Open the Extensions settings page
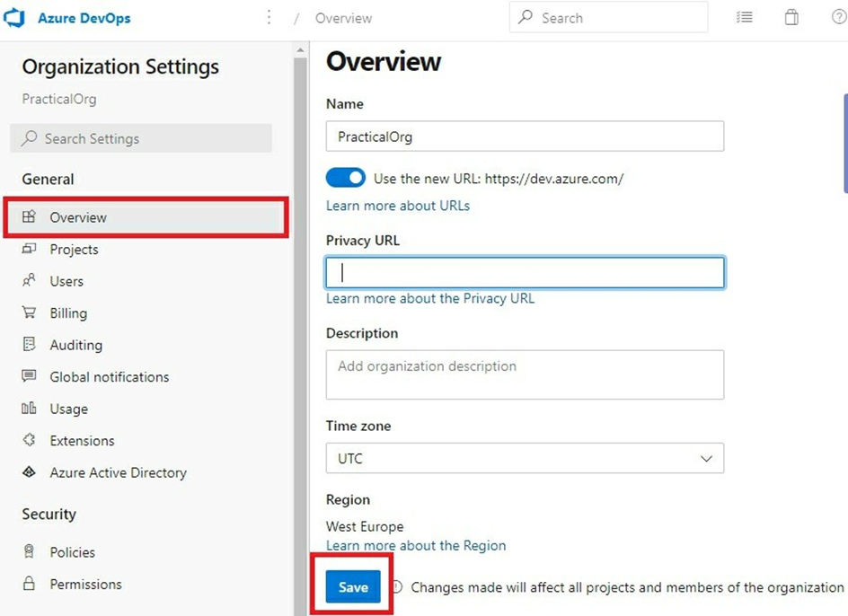This screenshot has width=848, height=616. (x=83, y=441)
